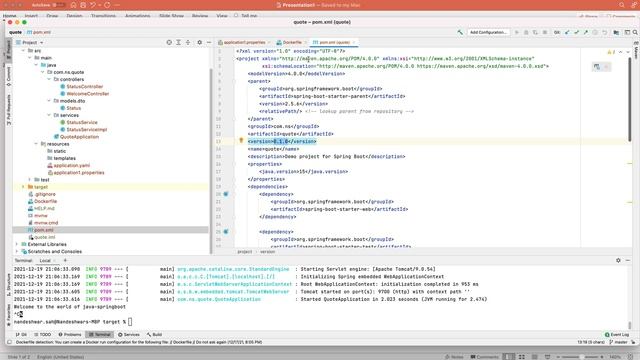
Task: Switch to Dockerfile editor tab
Action: tap(291, 42)
